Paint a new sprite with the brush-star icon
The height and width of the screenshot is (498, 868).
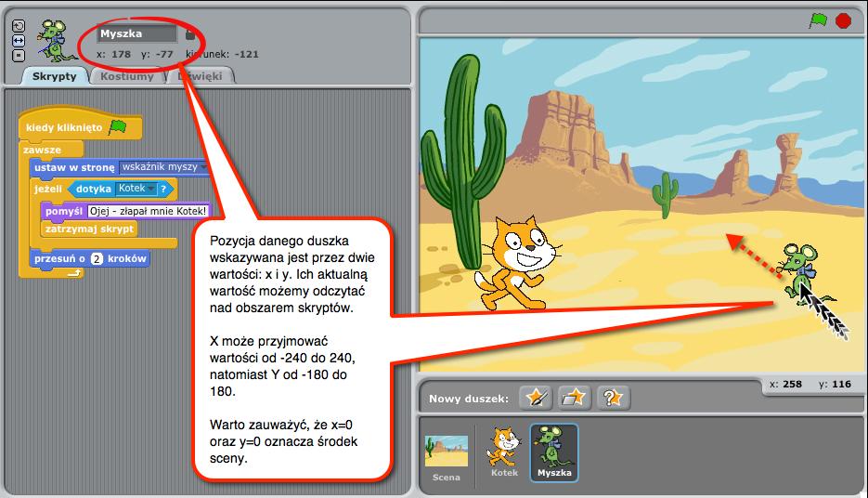tap(536, 398)
